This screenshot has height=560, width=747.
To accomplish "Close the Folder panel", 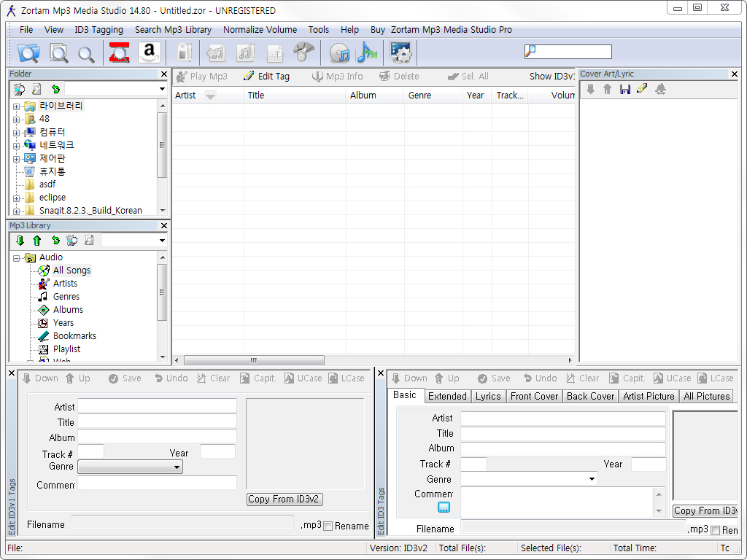I will click(164, 74).
